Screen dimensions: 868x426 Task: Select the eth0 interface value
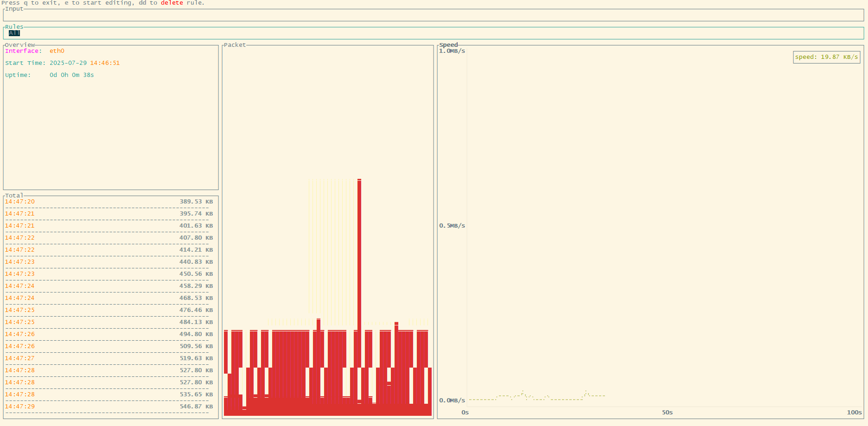pyautogui.click(x=57, y=51)
